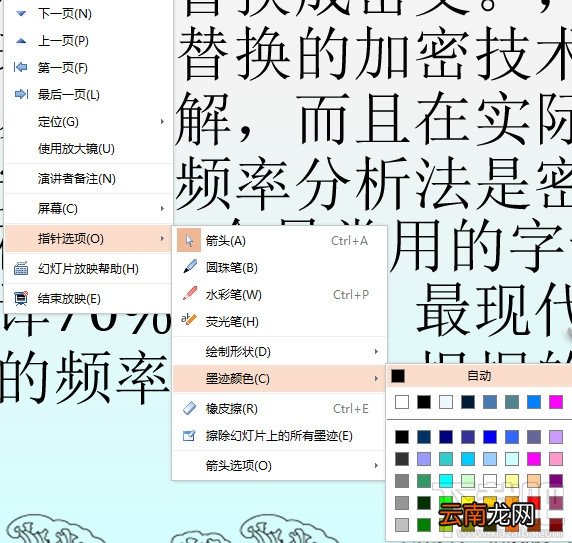Pick pure blue swatch in first standard row
Viewport: 572px width, 543px height.
(x=490, y=437)
